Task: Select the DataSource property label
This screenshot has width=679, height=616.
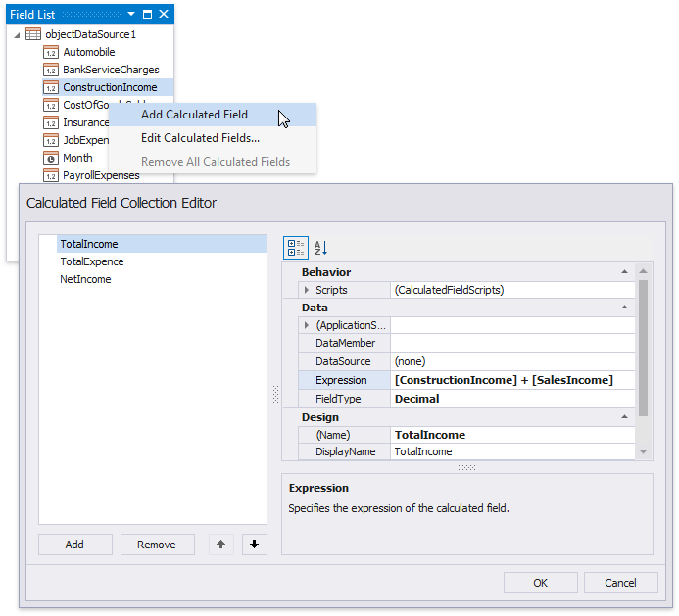Action: coord(343,361)
